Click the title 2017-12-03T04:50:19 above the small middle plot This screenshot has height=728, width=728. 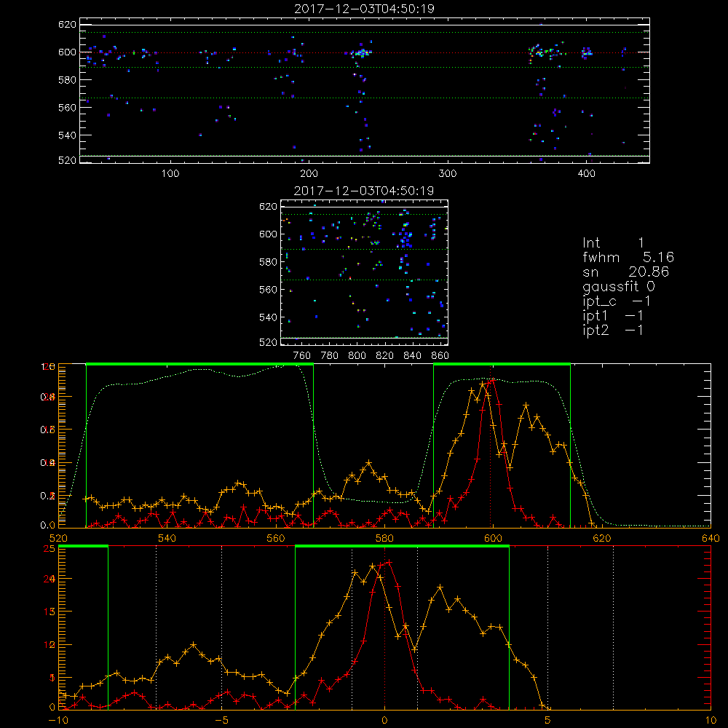(x=364, y=191)
